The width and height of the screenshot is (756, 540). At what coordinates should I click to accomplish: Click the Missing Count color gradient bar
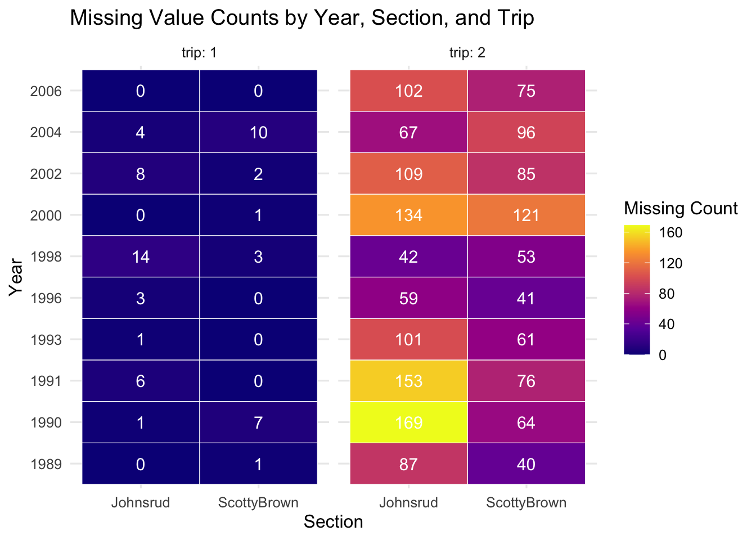(637, 290)
